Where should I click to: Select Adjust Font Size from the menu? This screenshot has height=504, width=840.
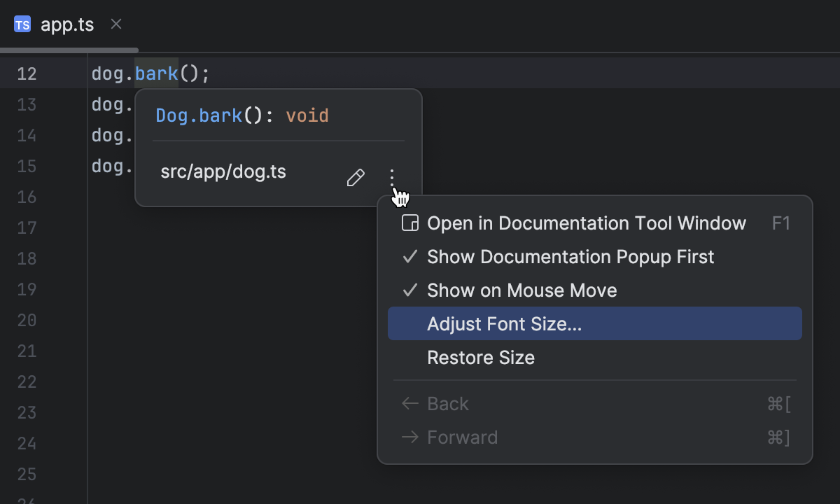click(505, 323)
